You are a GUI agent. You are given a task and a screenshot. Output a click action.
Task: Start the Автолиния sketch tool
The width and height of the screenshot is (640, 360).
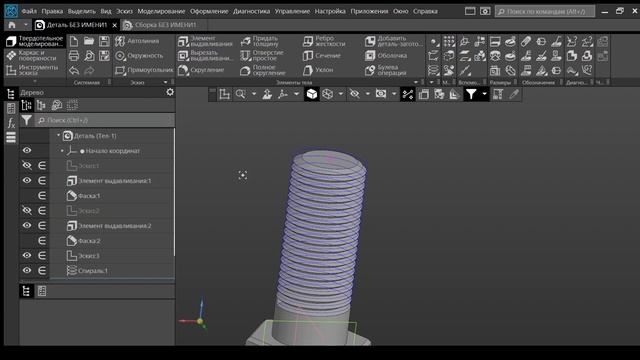[137, 41]
